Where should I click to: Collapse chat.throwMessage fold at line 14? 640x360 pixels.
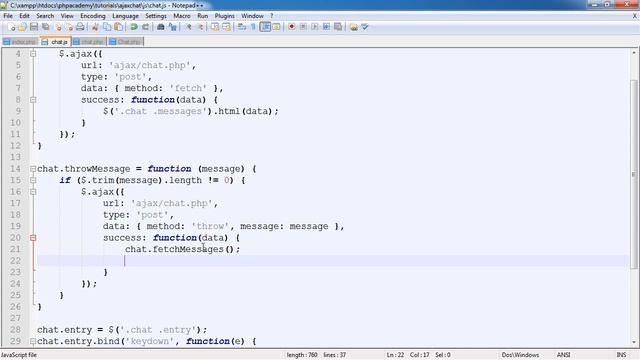click(33, 169)
